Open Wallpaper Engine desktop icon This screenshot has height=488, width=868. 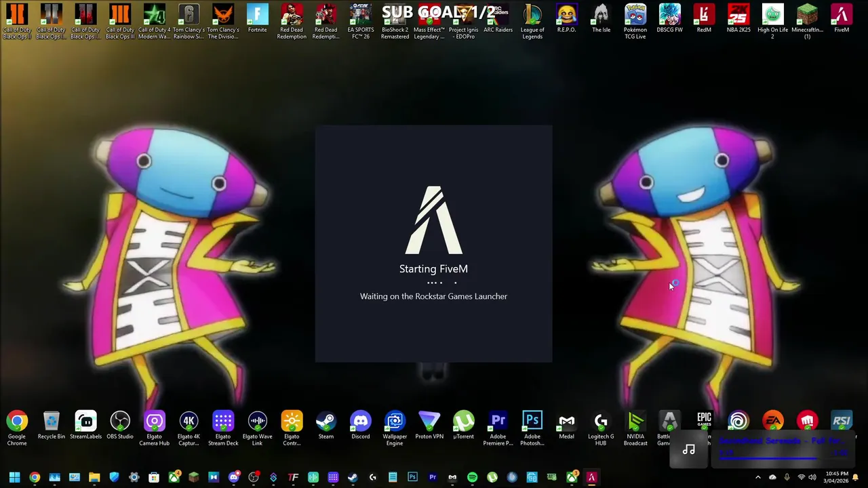tap(395, 428)
